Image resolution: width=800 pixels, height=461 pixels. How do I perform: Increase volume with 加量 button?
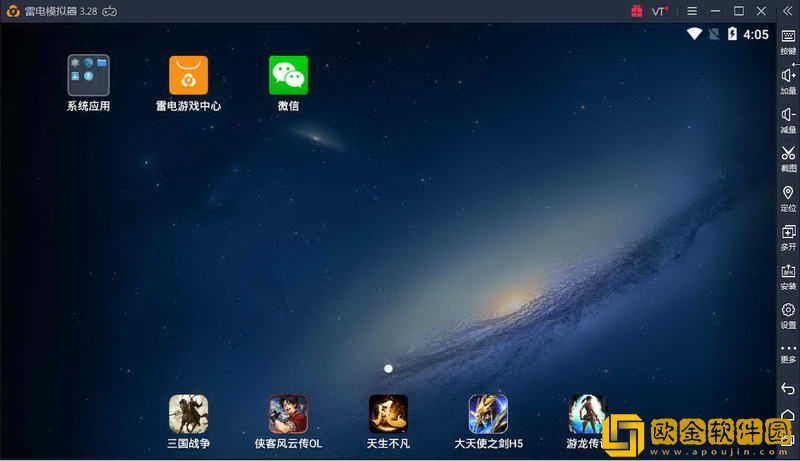pos(788,78)
